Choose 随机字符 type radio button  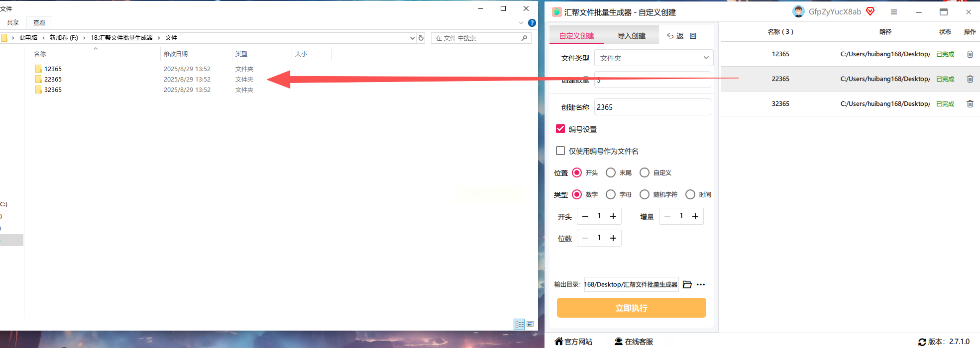645,194
